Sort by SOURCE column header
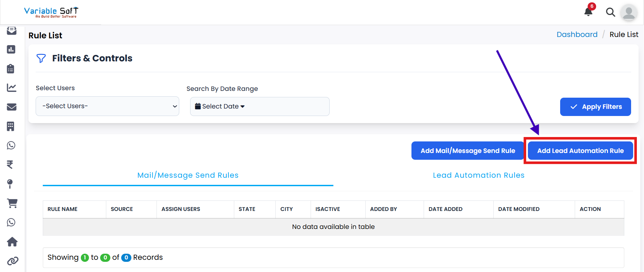 (131, 209)
